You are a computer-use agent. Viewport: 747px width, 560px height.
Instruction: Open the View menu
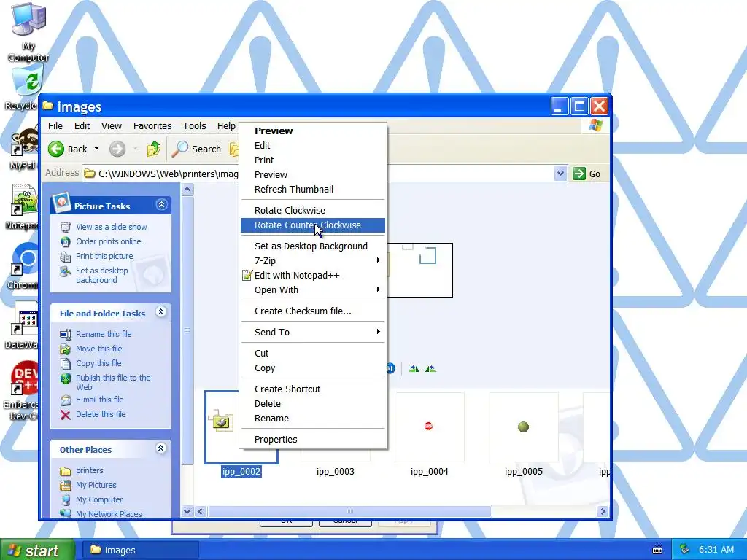[x=112, y=125]
